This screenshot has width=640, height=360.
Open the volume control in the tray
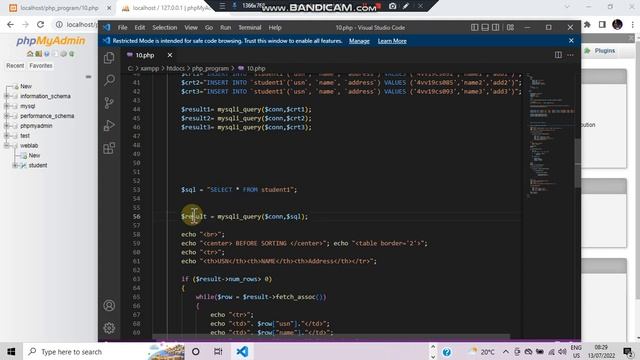pyautogui.click(x=562, y=352)
